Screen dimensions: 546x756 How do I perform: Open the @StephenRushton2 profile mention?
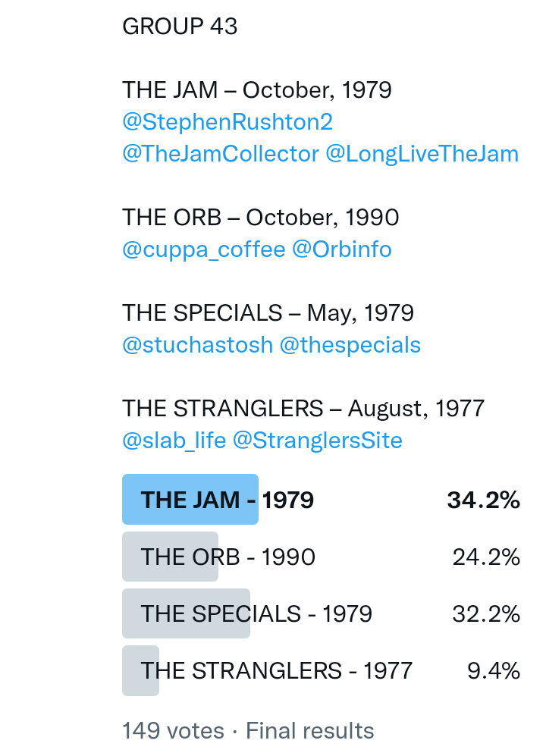coord(227,122)
